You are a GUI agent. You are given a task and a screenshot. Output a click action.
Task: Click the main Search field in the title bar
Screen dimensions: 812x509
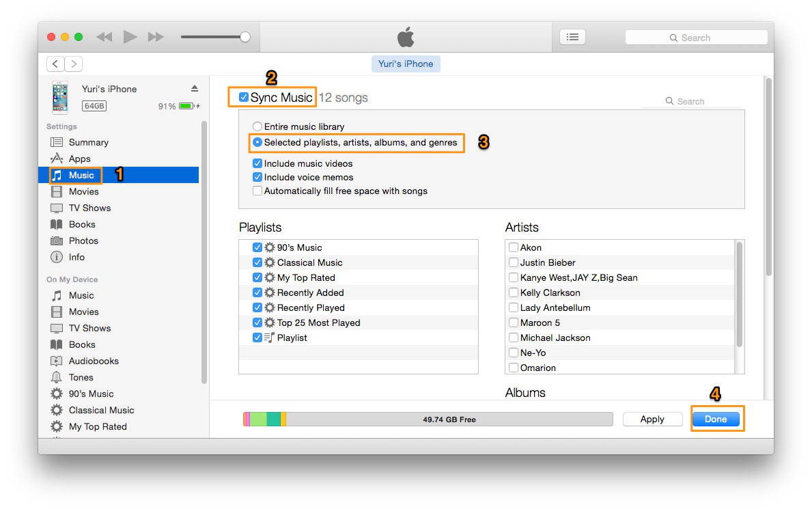tap(696, 38)
